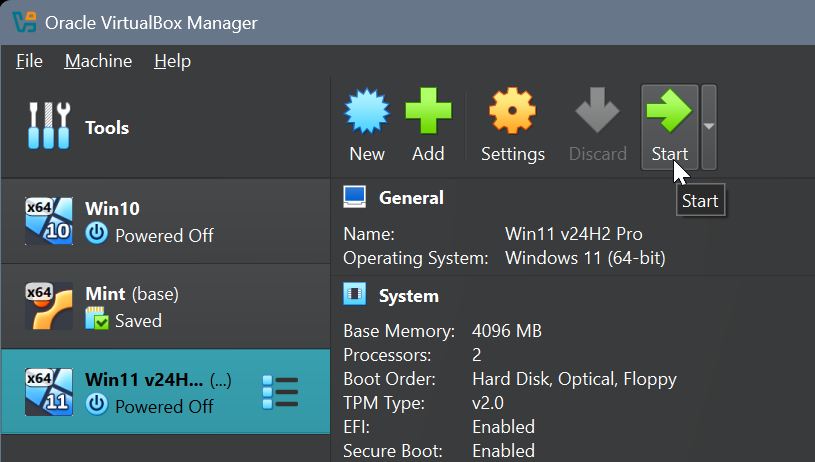
Task: Click the name value 'Win11 v24H2 Pro'
Action: pos(573,234)
